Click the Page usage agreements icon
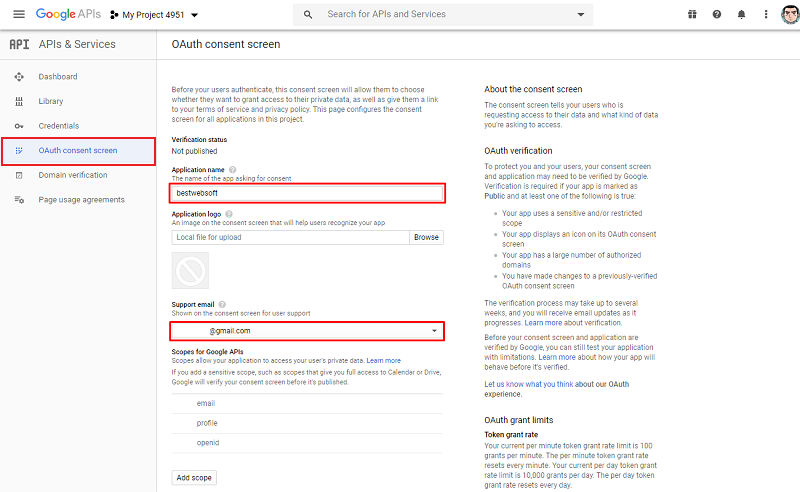The height and width of the screenshot is (492, 800). (x=19, y=200)
